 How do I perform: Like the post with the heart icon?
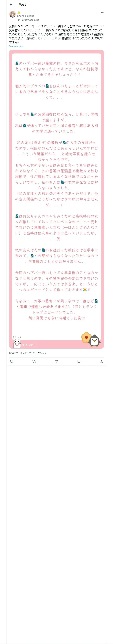point(56,361)
